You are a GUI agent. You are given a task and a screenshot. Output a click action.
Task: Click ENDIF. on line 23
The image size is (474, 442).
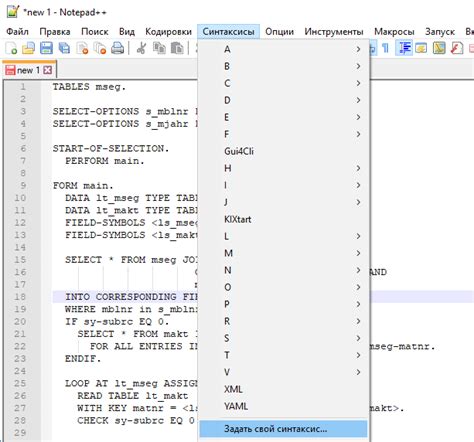(83, 359)
